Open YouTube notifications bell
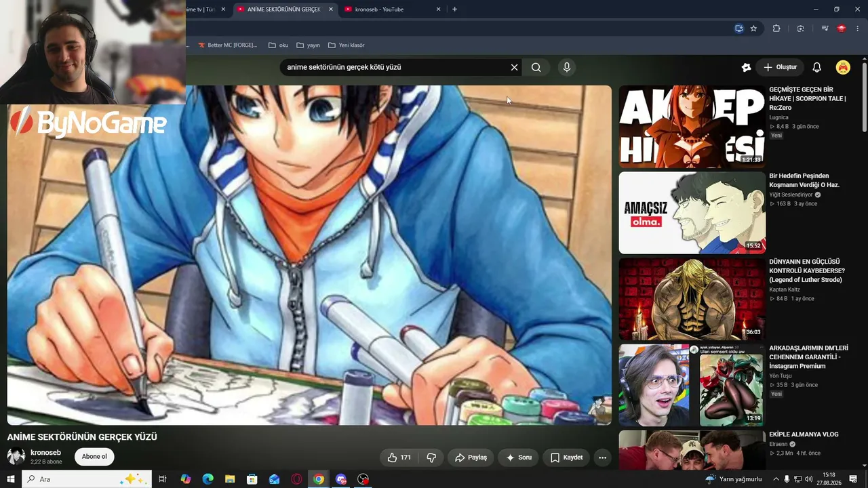This screenshot has height=488, width=868. (x=817, y=67)
